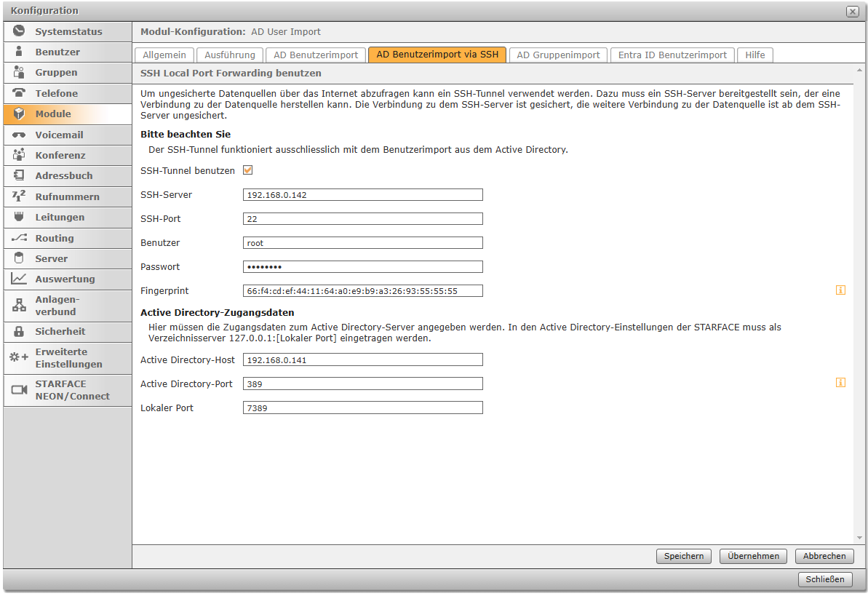The width and height of the screenshot is (868, 596).
Task: Open the STARFACE NEON/Connect camera icon
Action: [19, 390]
